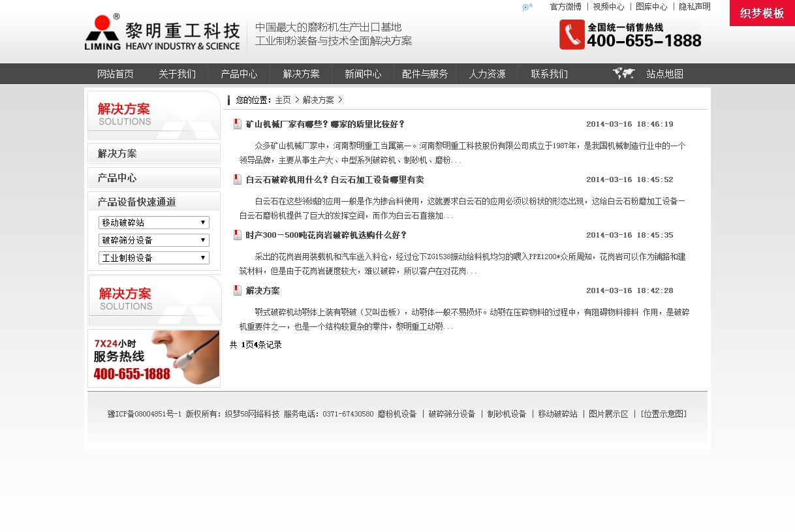Click footer link 磨粉机设备

(397, 414)
